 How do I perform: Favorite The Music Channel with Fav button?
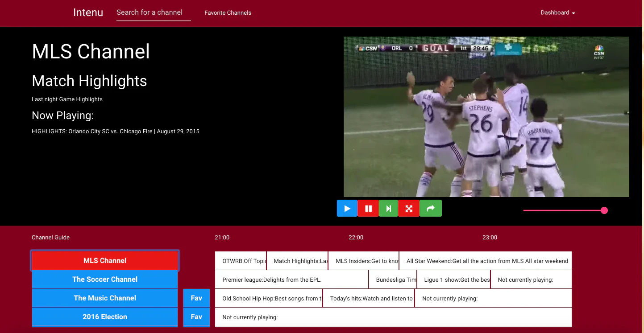click(196, 298)
